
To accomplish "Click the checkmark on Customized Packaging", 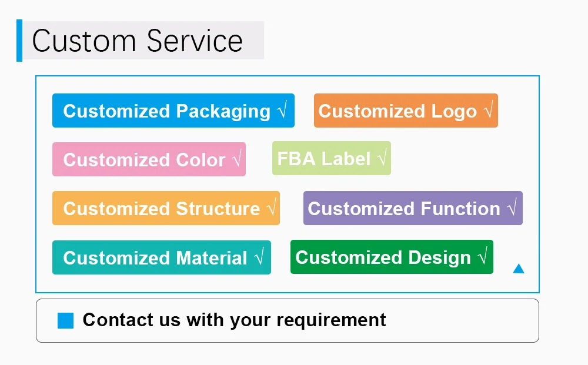I will coord(282,110).
